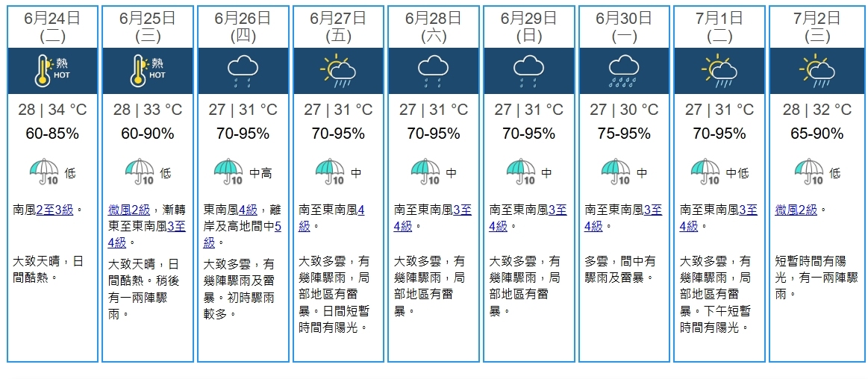Select the 6月28日 (六) date header
This screenshot has height=379, width=868.
434,27
